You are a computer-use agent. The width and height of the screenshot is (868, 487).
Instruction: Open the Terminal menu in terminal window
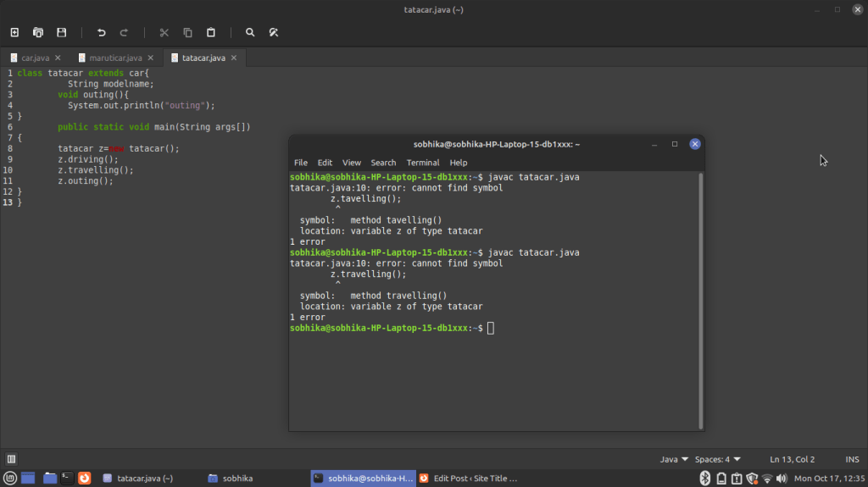click(422, 163)
